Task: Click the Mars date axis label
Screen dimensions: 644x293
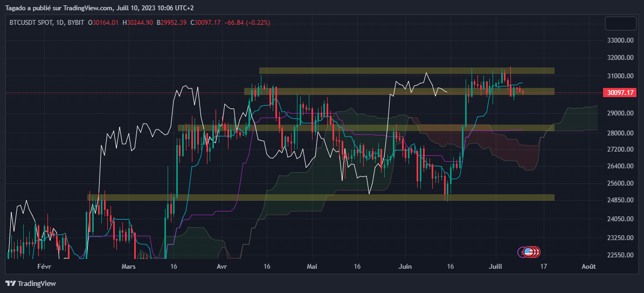Action: [129, 266]
